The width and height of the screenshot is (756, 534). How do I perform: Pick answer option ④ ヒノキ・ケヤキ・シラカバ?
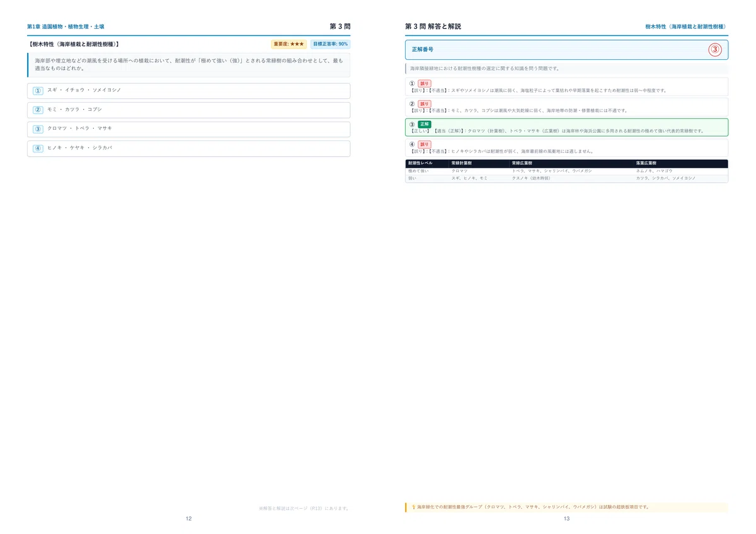tap(188, 149)
